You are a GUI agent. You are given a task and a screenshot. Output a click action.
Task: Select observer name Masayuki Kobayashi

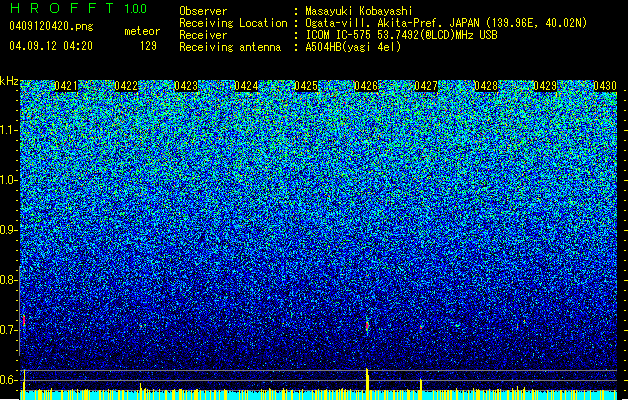pyautogui.click(x=359, y=11)
